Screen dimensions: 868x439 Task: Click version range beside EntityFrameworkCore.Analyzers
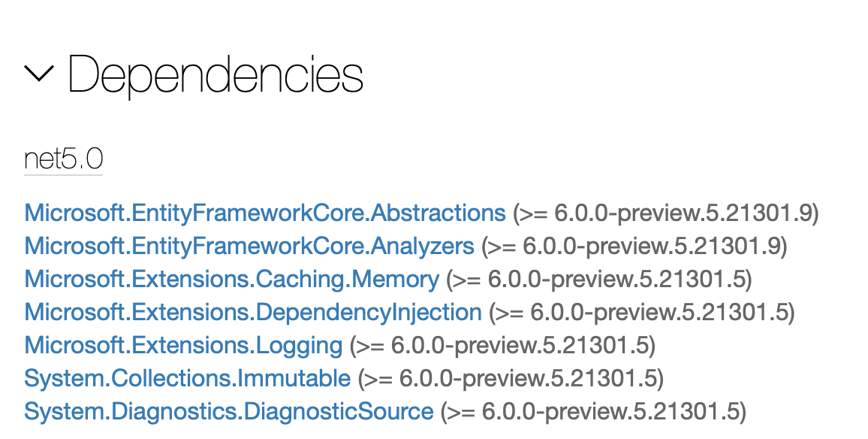pyautogui.click(x=634, y=246)
